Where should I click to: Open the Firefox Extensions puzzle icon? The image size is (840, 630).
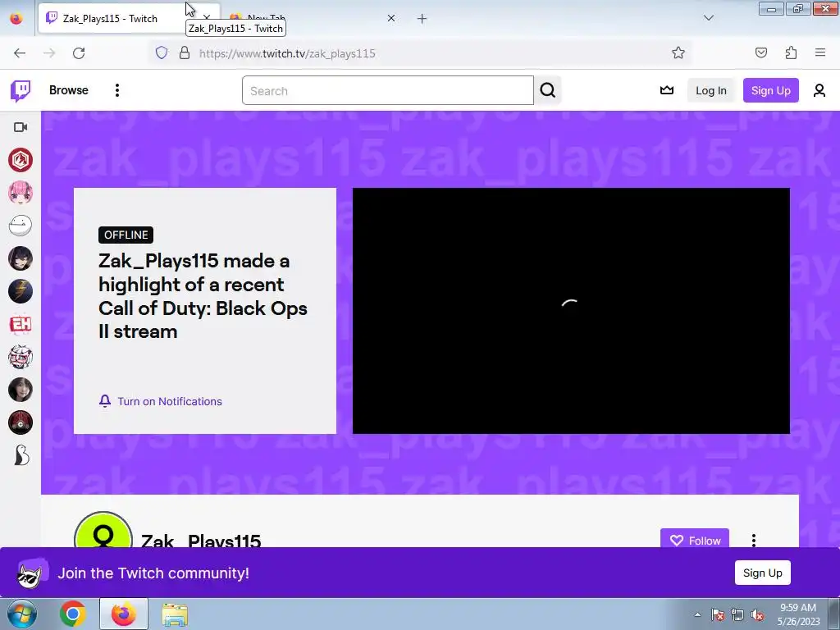coord(792,52)
